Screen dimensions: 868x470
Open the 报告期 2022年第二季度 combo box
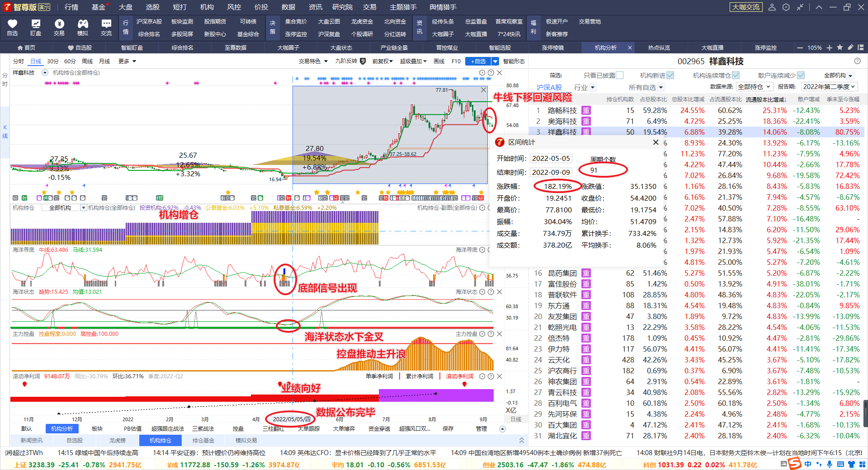(830, 87)
